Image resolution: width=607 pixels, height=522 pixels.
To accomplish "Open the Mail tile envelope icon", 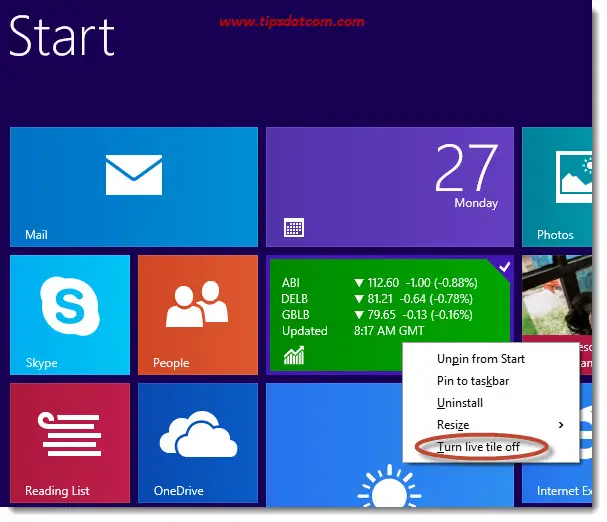I will (134, 175).
